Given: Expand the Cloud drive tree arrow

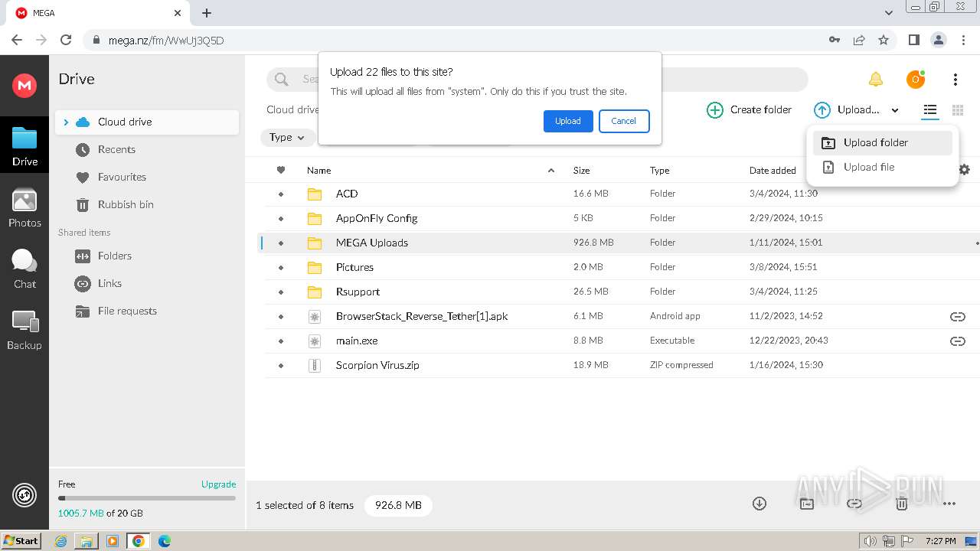Looking at the screenshot, I should pos(66,122).
